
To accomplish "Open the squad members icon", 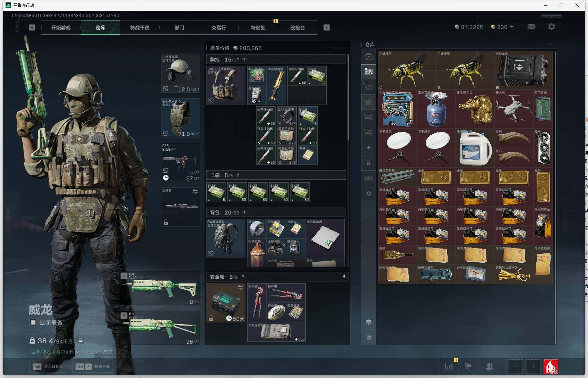I will (x=492, y=367).
